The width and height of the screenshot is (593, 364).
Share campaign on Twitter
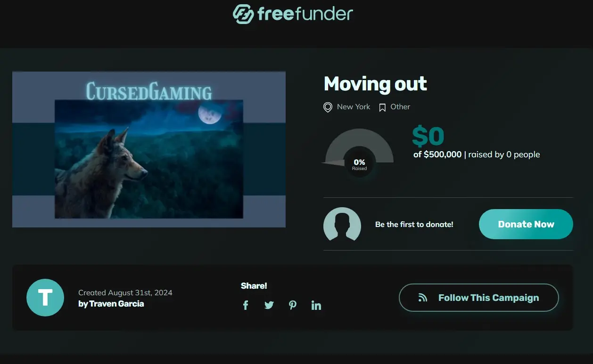269,305
